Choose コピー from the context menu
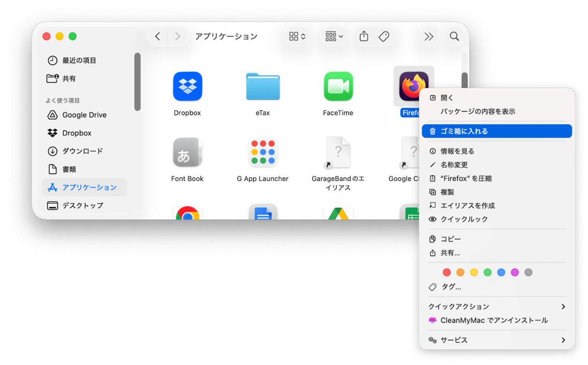 click(x=497, y=239)
